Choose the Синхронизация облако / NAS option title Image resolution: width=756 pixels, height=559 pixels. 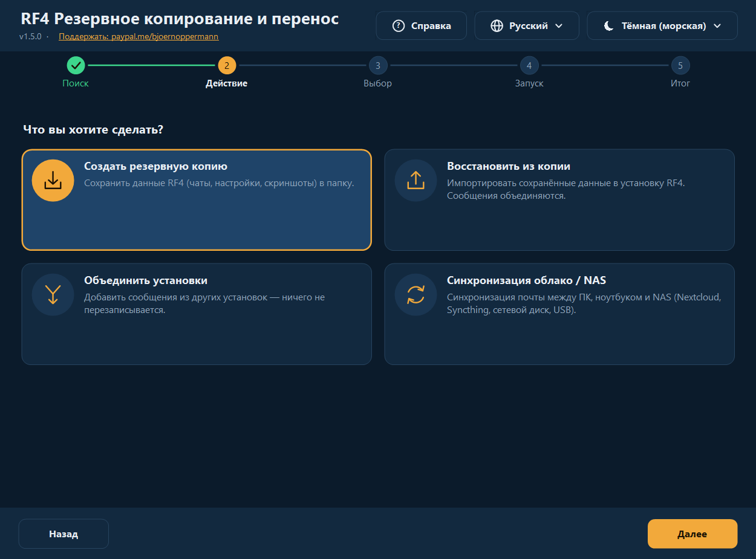click(526, 280)
